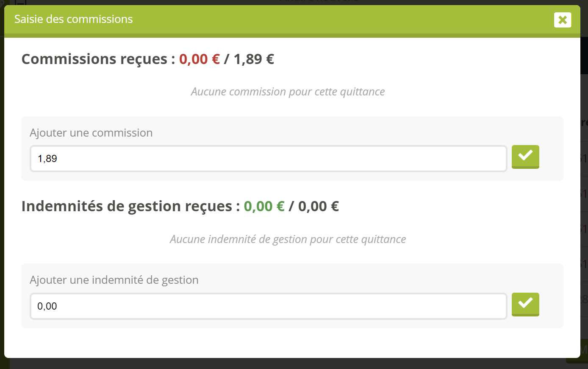Click the "Ajouter une commission" label
Viewport: 588px width, 369px height.
pos(91,133)
